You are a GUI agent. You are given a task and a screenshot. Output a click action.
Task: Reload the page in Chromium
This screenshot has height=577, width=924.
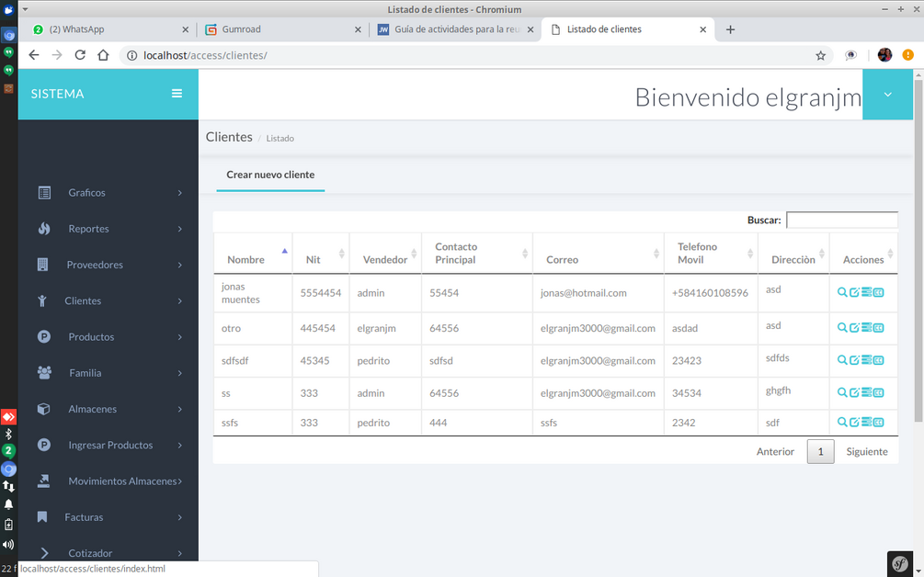80,55
